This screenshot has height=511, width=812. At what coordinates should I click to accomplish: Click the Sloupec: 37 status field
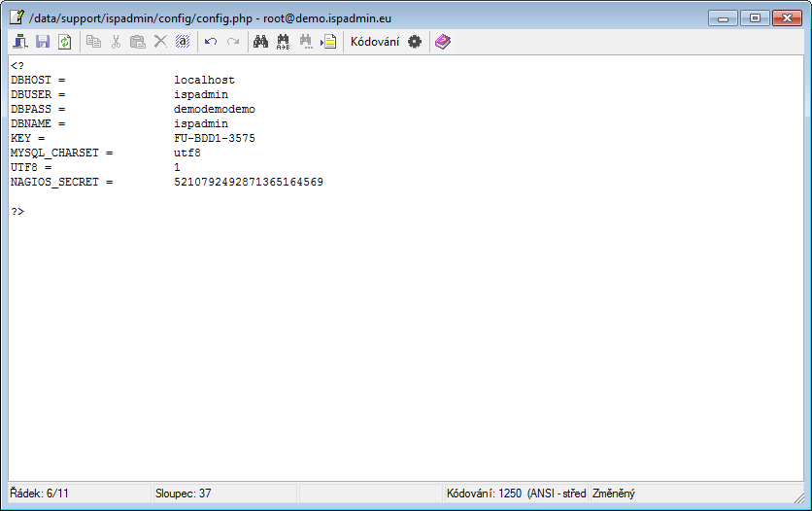(224, 494)
